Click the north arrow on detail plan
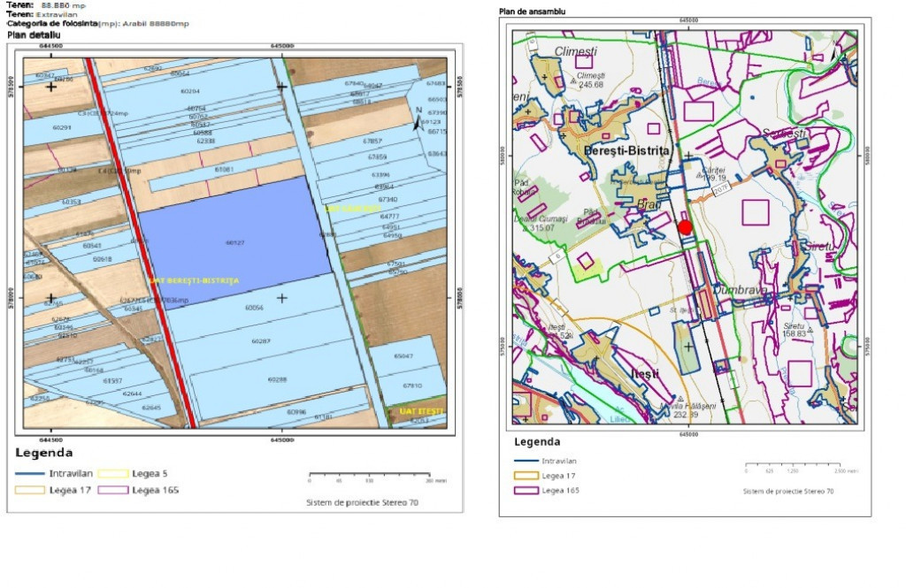This screenshot has height=588, width=906. [418, 121]
